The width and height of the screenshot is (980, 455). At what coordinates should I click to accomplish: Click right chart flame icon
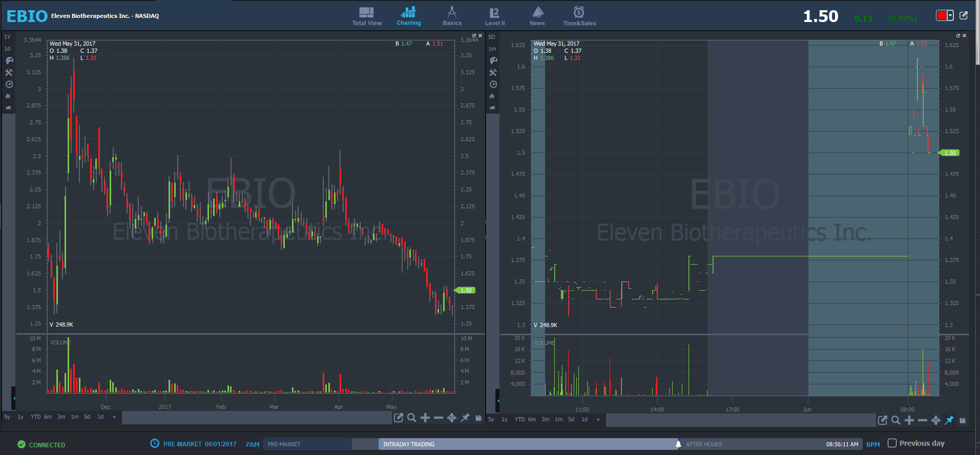coord(492,96)
